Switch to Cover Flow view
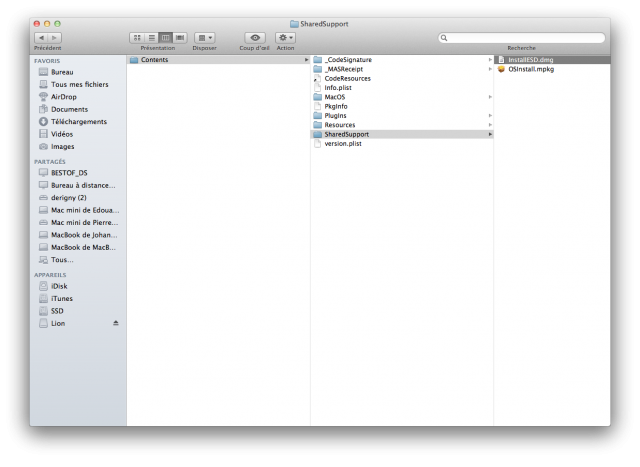This screenshot has height=467, width=640. [x=180, y=38]
